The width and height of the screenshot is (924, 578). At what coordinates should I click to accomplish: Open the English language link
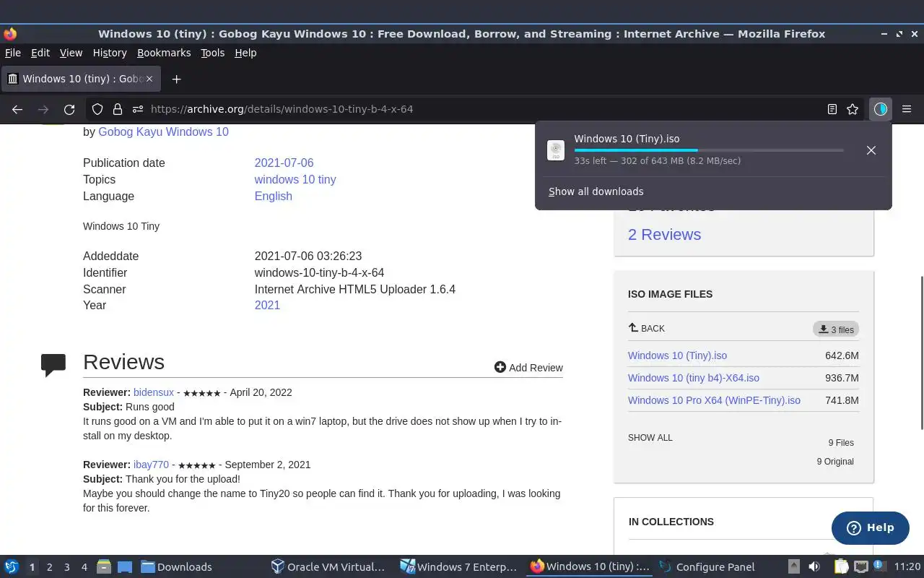pyautogui.click(x=273, y=197)
